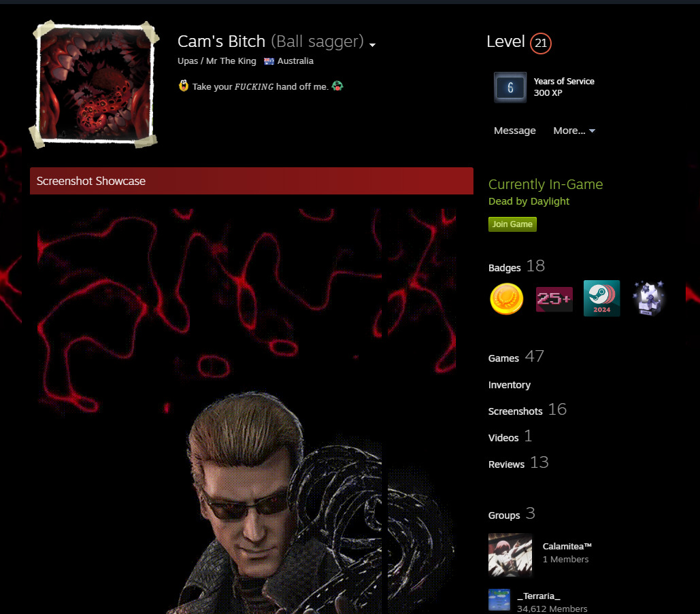
Task: Click the '300 XP' text
Action: (x=548, y=92)
